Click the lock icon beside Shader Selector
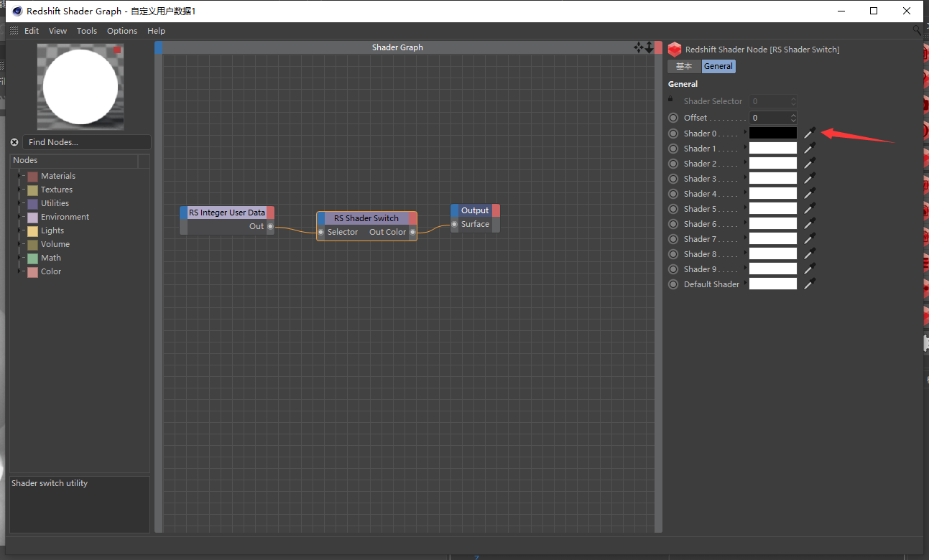 (x=670, y=99)
